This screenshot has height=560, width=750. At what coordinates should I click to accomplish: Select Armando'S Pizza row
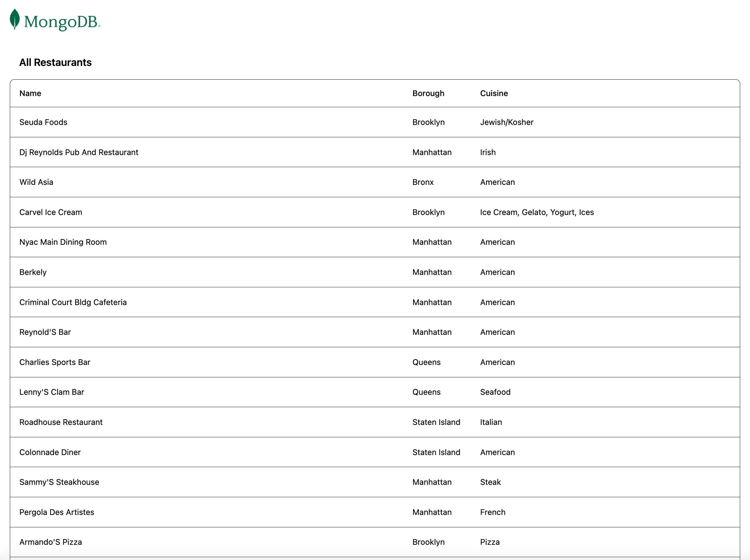[50, 542]
